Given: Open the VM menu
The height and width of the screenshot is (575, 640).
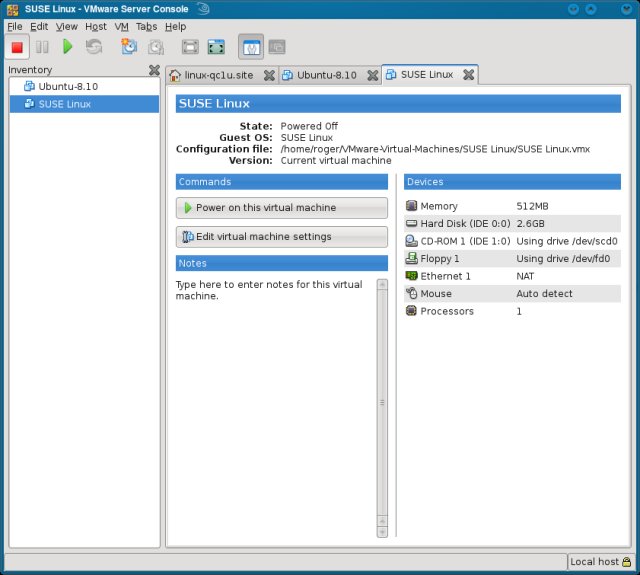Looking at the screenshot, I should point(121,26).
